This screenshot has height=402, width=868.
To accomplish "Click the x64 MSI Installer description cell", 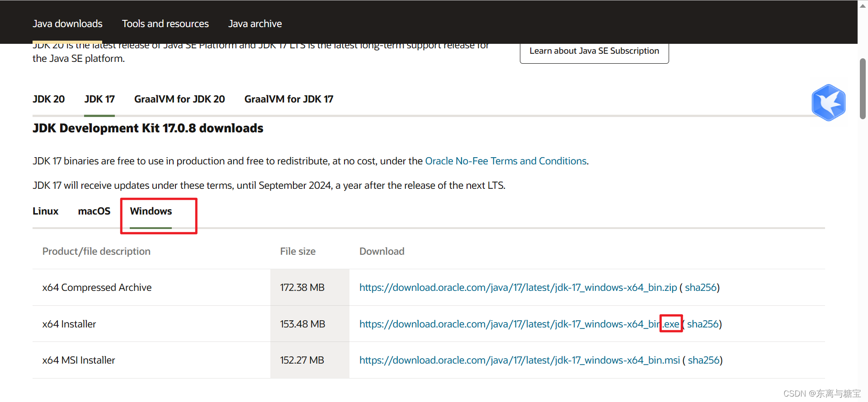I will click(79, 360).
